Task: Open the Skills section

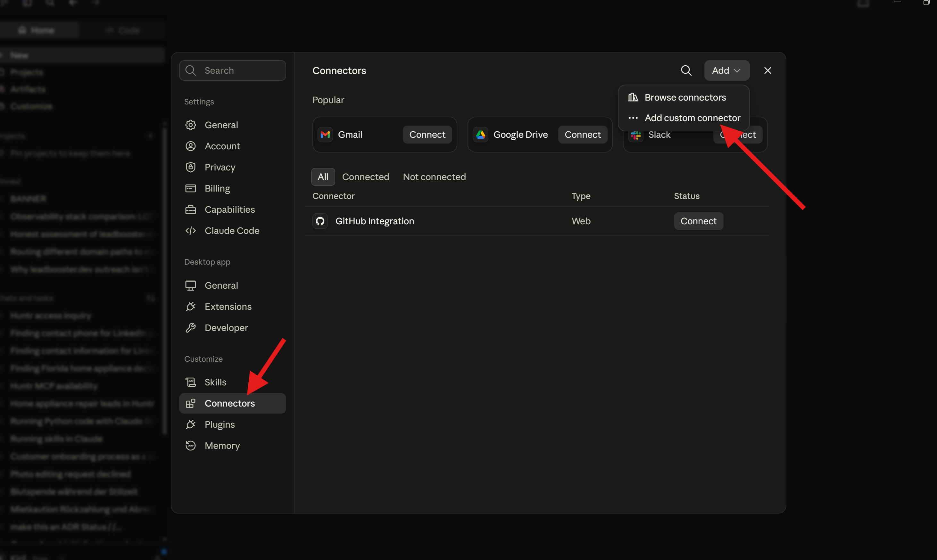Action: 232,382
